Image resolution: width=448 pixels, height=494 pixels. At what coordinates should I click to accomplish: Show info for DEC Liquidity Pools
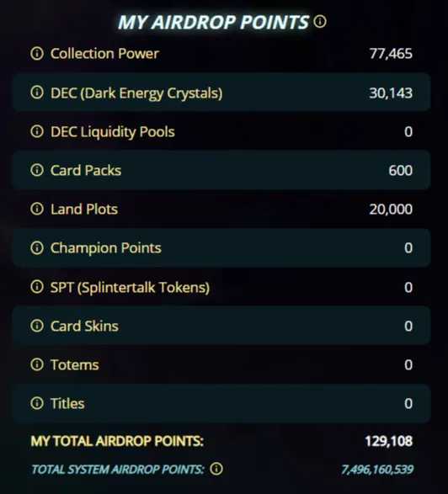tap(37, 131)
